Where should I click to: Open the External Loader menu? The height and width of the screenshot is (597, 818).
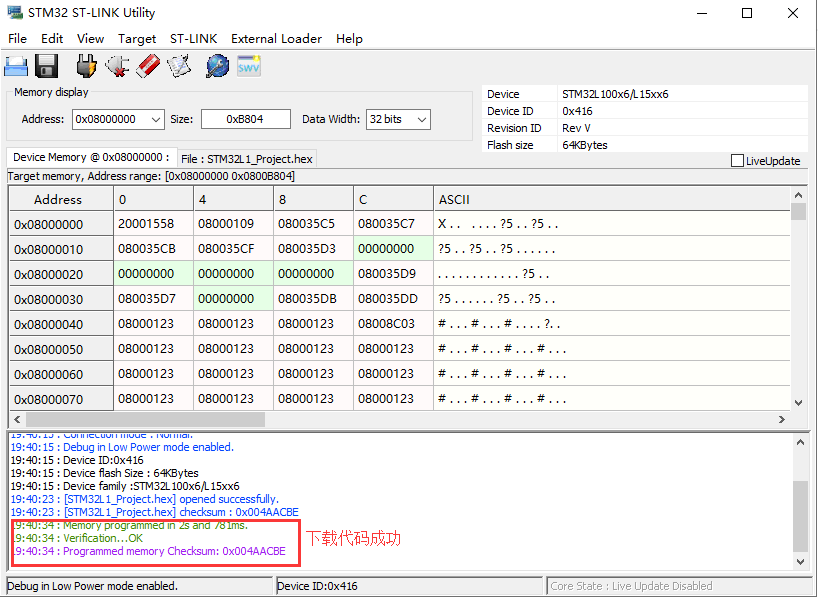[x=276, y=39]
